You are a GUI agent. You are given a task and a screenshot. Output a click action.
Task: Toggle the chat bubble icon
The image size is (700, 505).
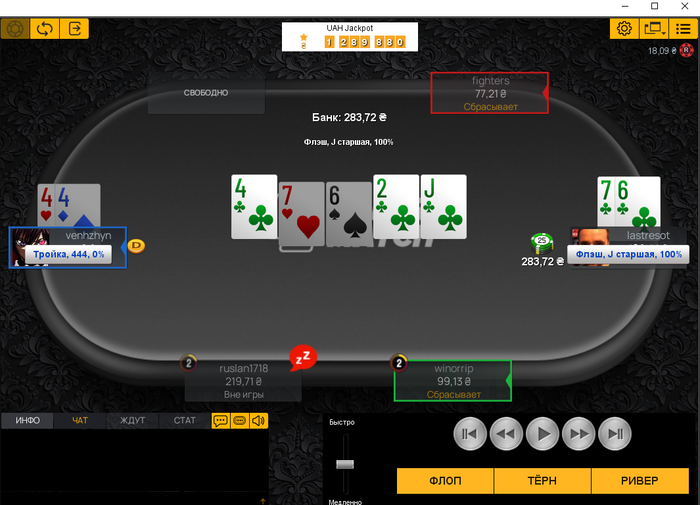tap(221, 421)
